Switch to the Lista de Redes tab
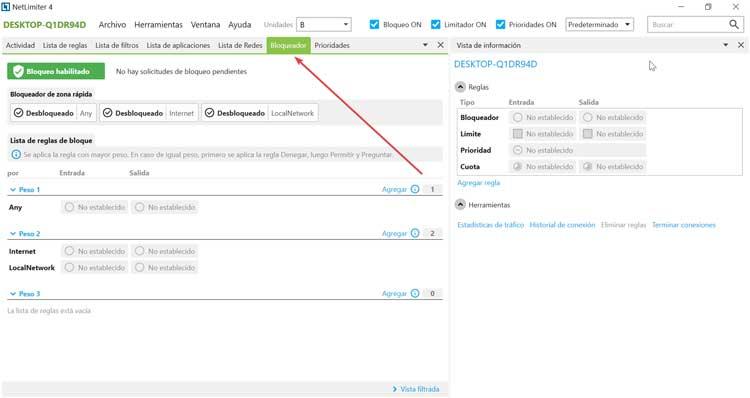The image size is (750, 398). coord(240,45)
